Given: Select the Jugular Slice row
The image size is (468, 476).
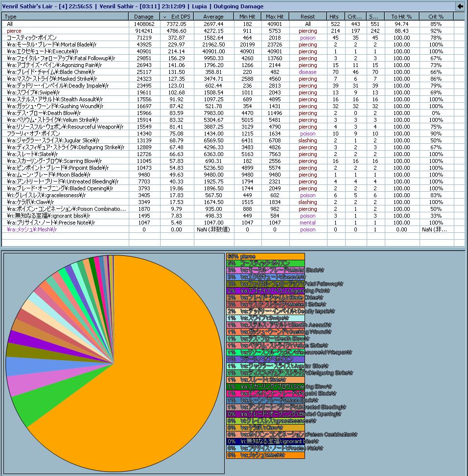Looking at the screenshot, I should pyautogui.click(x=233, y=140).
